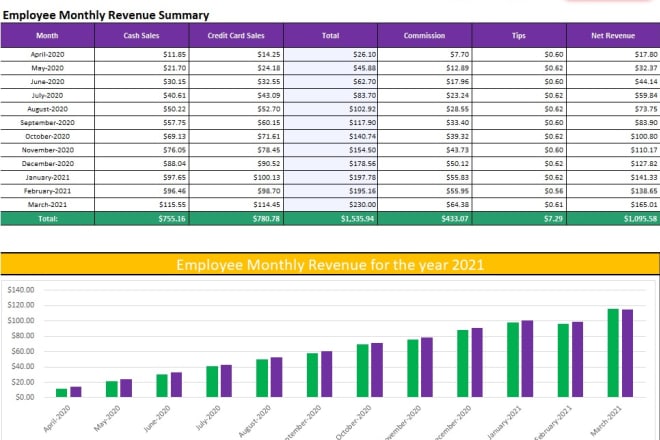Image resolution: width=660 pixels, height=440 pixels.
Task: Select the July-2020 month cell
Action: click(47, 95)
